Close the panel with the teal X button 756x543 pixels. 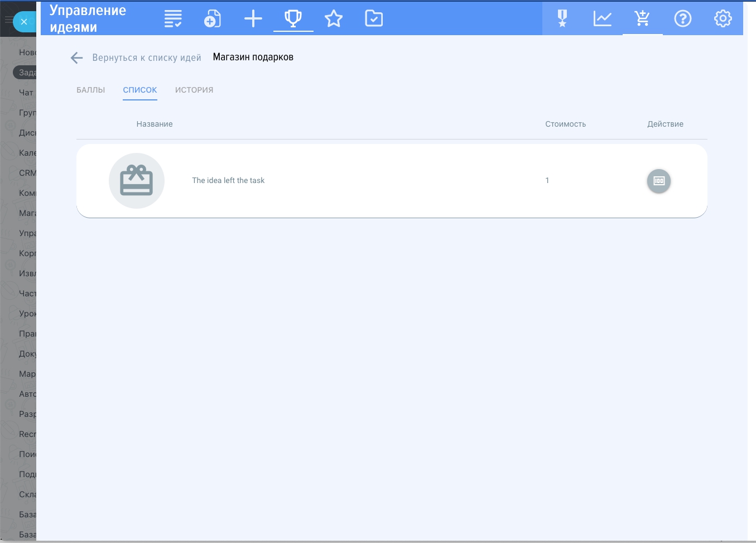point(24,22)
